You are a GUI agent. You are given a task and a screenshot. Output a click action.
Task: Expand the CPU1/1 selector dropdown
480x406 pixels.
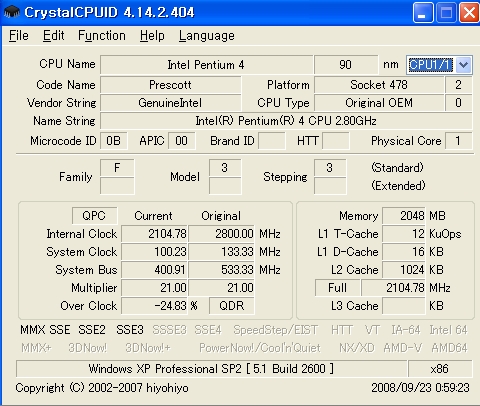coord(464,65)
